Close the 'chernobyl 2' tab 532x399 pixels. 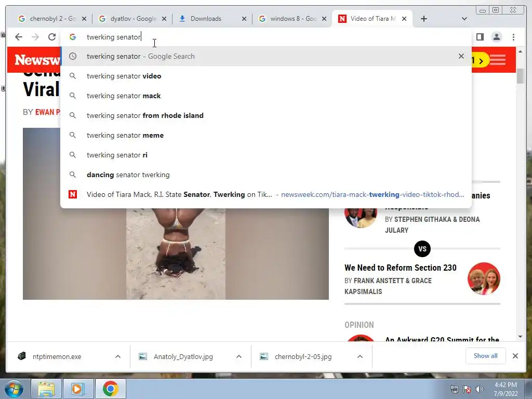(84, 19)
